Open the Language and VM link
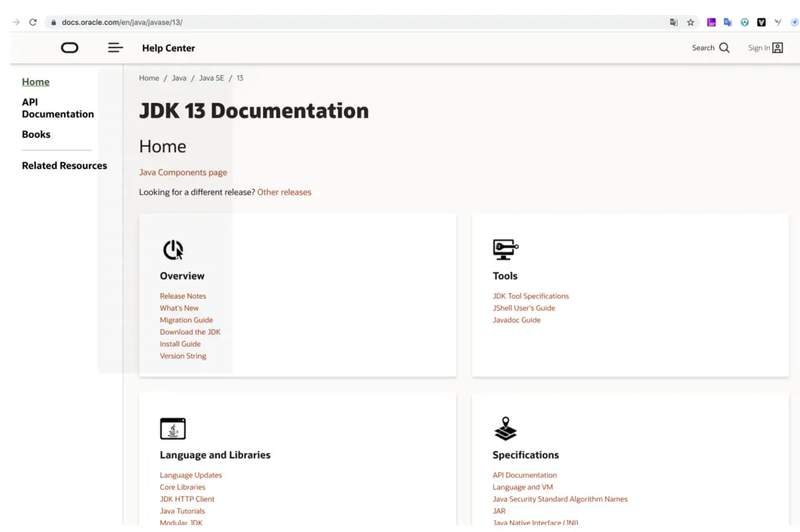The width and height of the screenshot is (800, 532). point(523,487)
